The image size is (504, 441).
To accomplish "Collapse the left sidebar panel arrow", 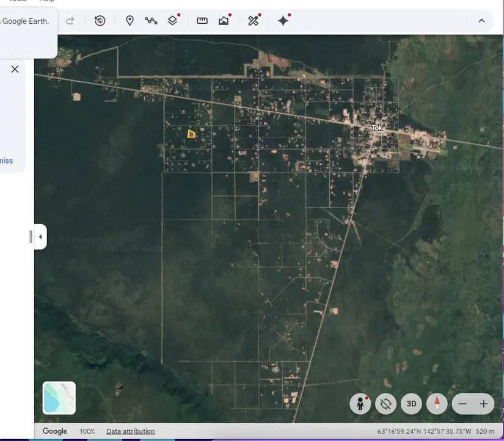I will 40,236.
